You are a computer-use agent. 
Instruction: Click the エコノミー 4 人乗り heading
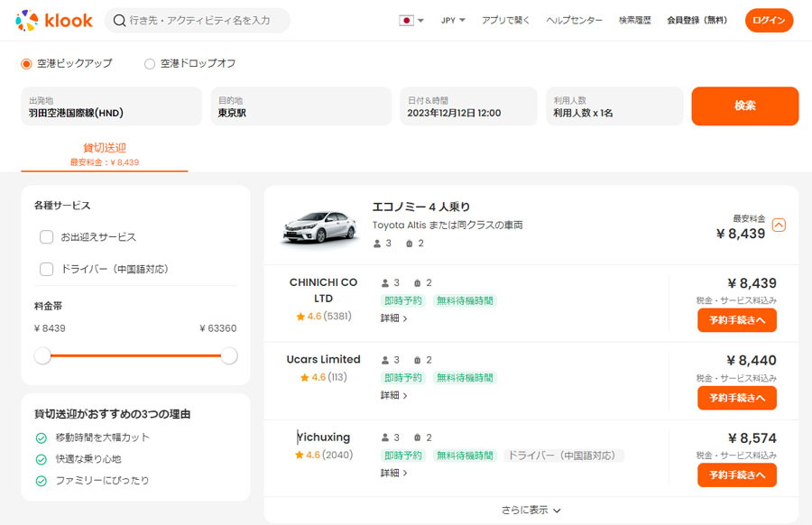[421, 207]
